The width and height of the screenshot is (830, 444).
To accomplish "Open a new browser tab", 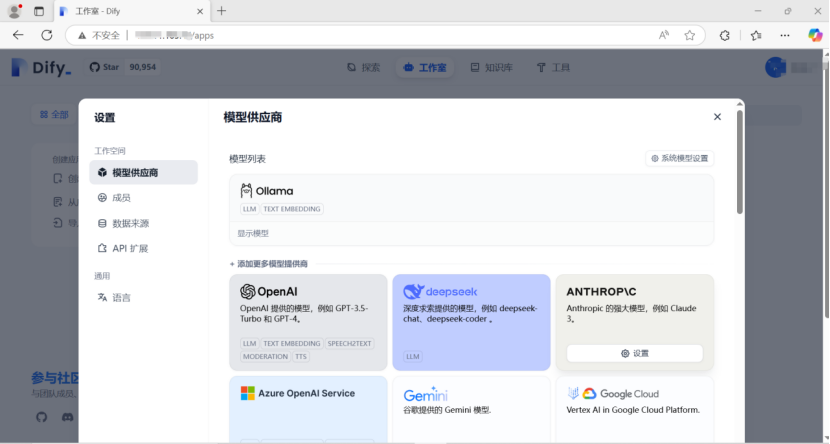I will tap(221, 11).
